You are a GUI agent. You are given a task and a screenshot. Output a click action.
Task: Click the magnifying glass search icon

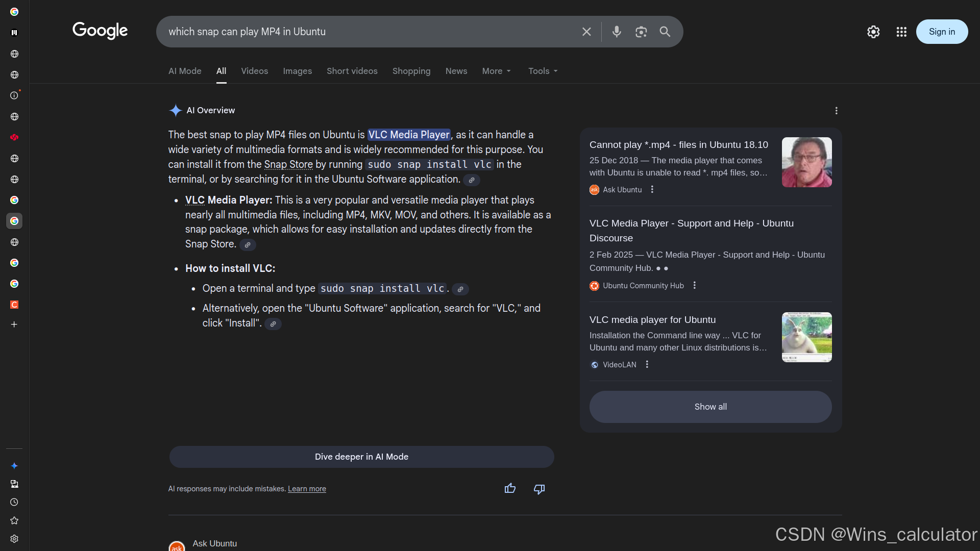(x=665, y=32)
